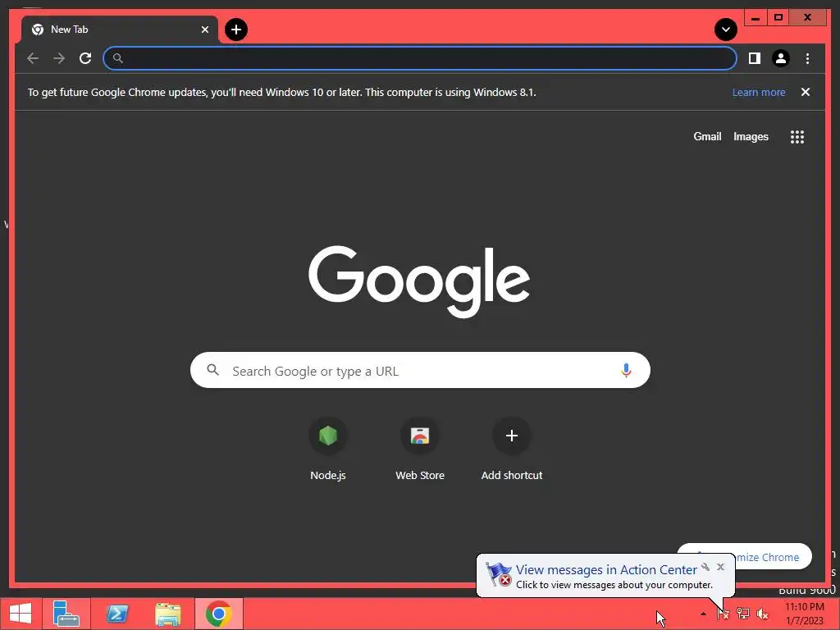Close the New Tab tab
The width and height of the screenshot is (840, 630).
click(204, 30)
